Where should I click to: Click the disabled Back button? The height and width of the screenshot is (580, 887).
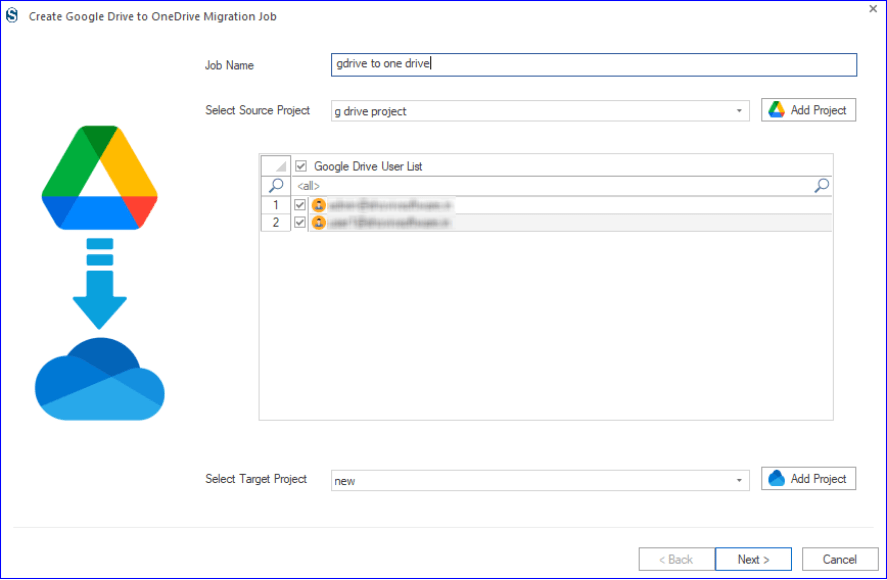(x=677, y=559)
